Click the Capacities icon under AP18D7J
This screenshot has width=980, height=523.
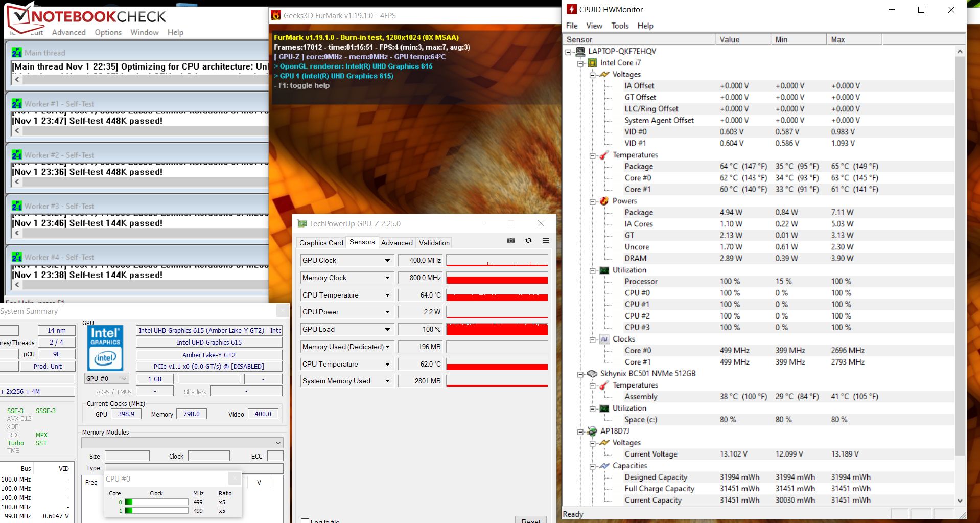[604, 466]
